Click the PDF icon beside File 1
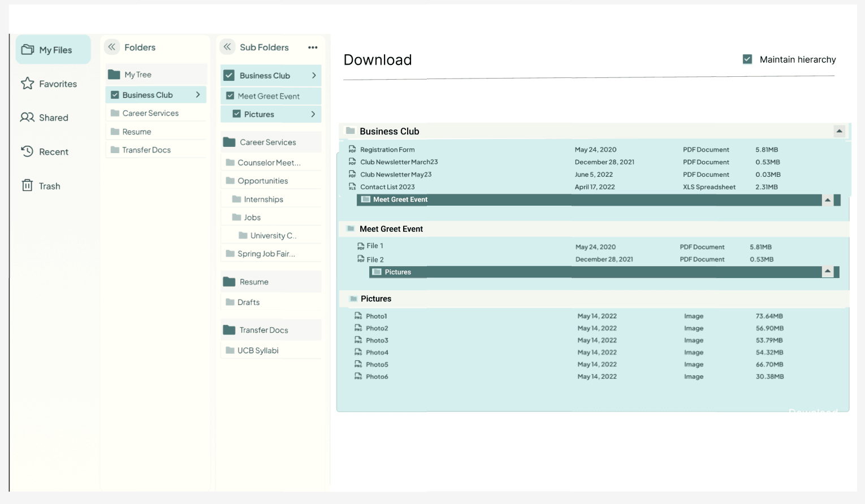Viewport: 865px width, 504px height. [361, 246]
